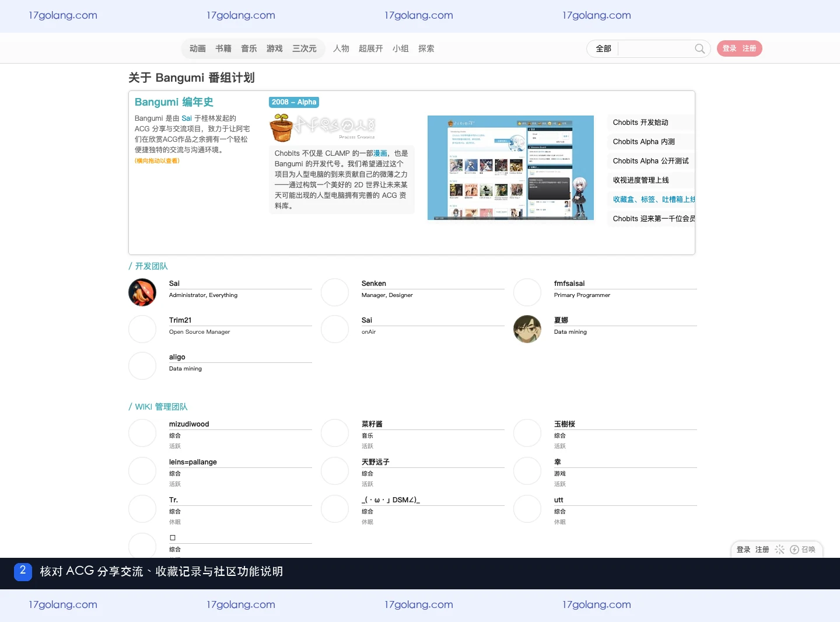
Task: Open the 动画 navigation tab
Action: click(x=197, y=48)
